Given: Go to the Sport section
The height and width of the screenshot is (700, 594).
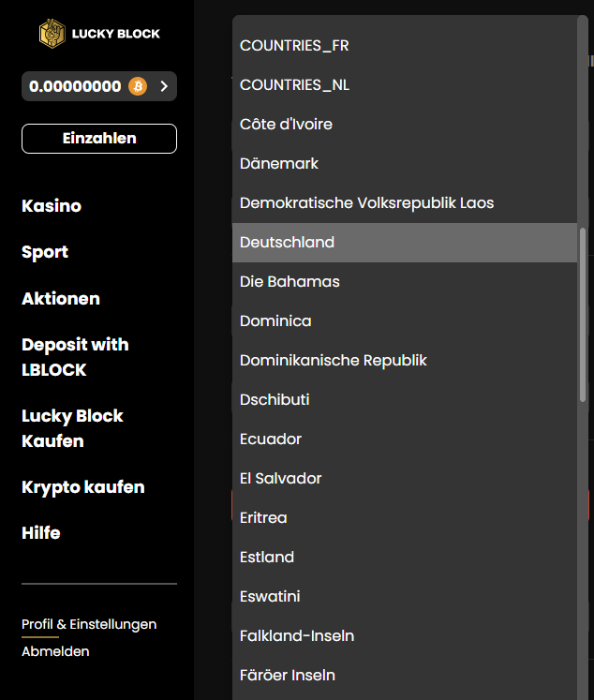Looking at the screenshot, I should coord(45,252).
